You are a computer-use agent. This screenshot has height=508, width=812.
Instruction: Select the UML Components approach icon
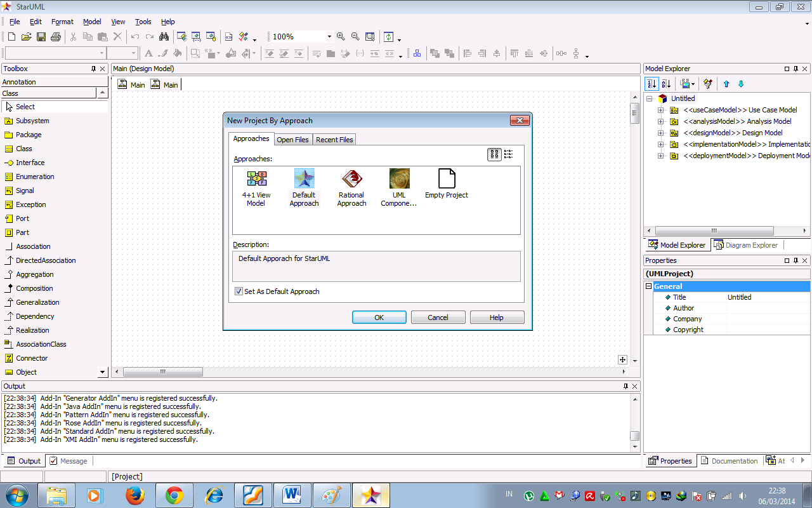(399, 188)
